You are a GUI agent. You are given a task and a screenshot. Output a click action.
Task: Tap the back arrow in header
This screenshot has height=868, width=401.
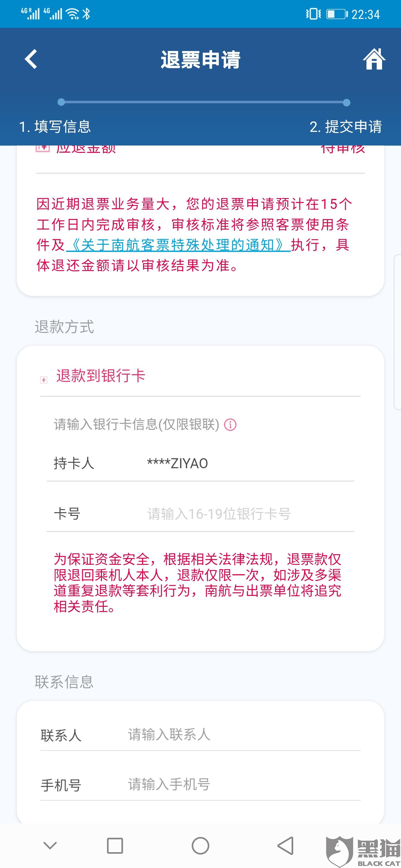click(x=31, y=59)
